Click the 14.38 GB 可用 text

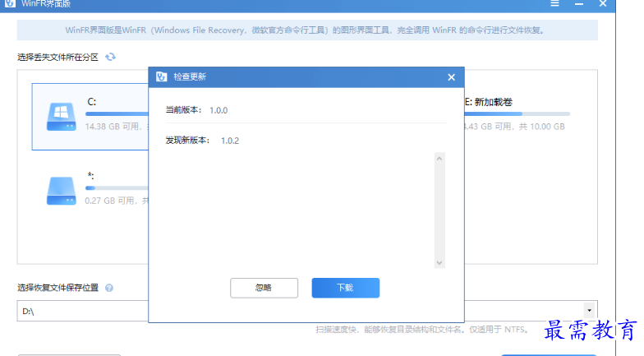coord(112,127)
